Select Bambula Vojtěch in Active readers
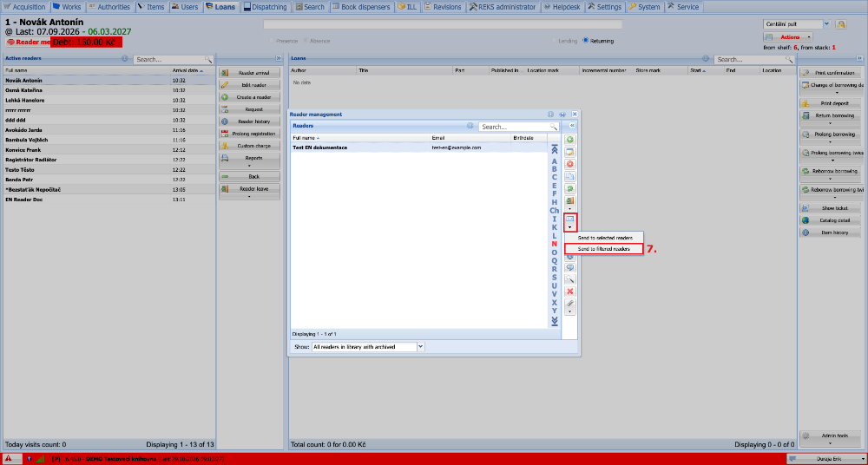Screen dimensions: 868x465 109,140
